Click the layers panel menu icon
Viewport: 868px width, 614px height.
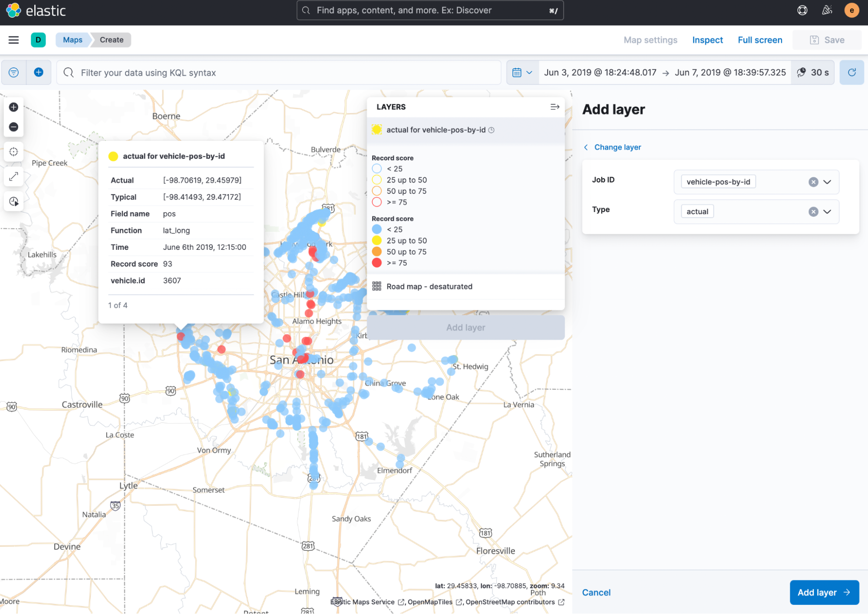[x=555, y=106]
